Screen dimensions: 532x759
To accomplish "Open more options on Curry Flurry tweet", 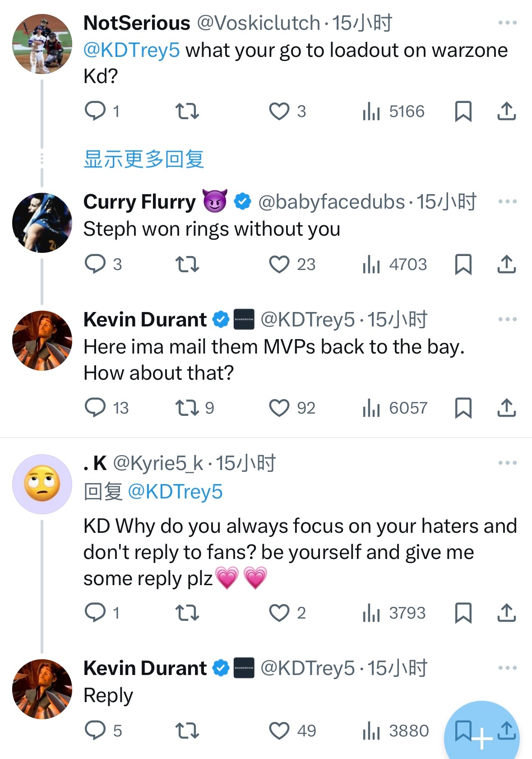I will coord(507,201).
